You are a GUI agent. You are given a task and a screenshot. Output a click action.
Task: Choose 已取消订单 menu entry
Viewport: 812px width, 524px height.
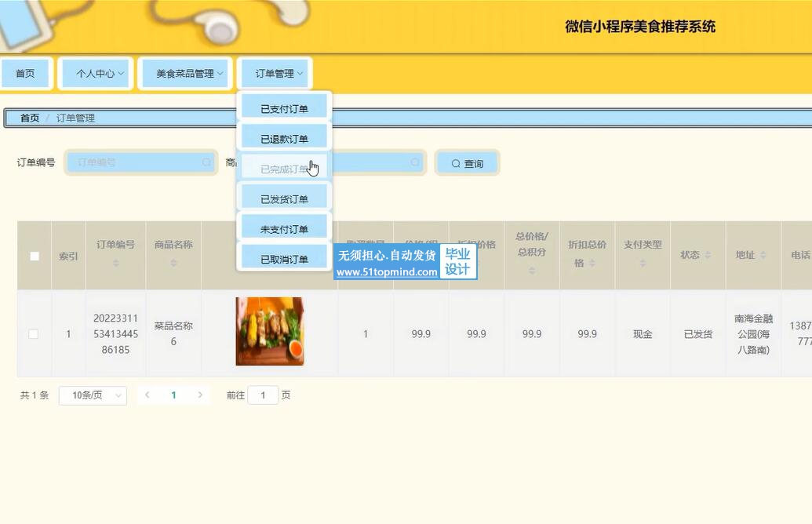(284, 258)
